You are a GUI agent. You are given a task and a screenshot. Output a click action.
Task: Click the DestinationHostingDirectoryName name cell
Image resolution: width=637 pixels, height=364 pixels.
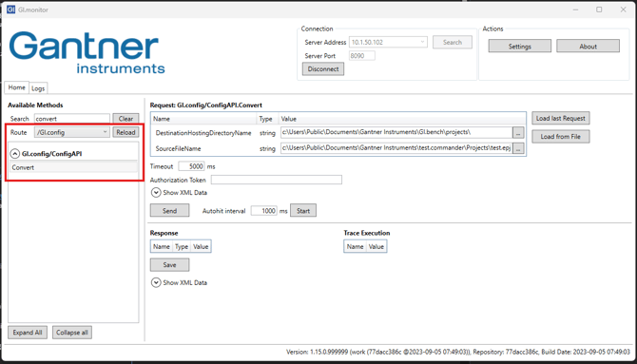click(x=203, y=133)
